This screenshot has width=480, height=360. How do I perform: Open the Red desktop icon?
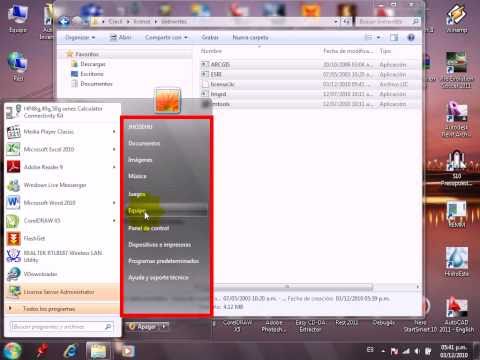[18, 66]
